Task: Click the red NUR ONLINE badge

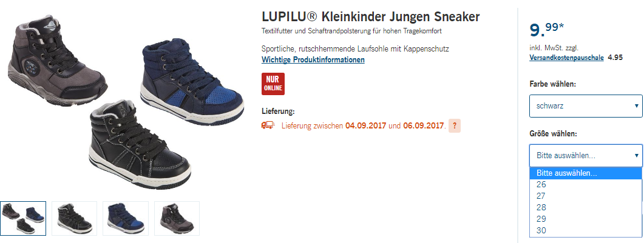Action: point(273,84)
